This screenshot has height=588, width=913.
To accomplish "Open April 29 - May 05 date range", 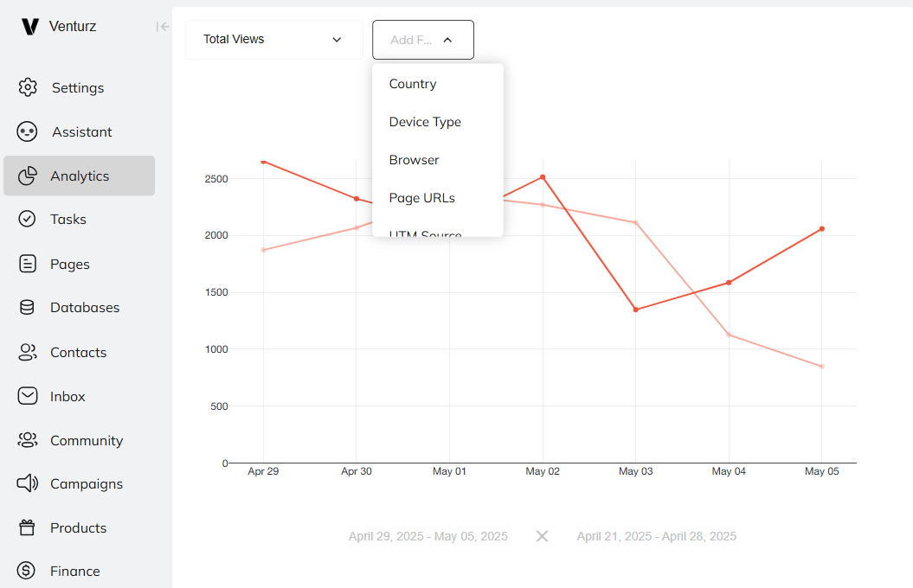I will coord(428,536).
